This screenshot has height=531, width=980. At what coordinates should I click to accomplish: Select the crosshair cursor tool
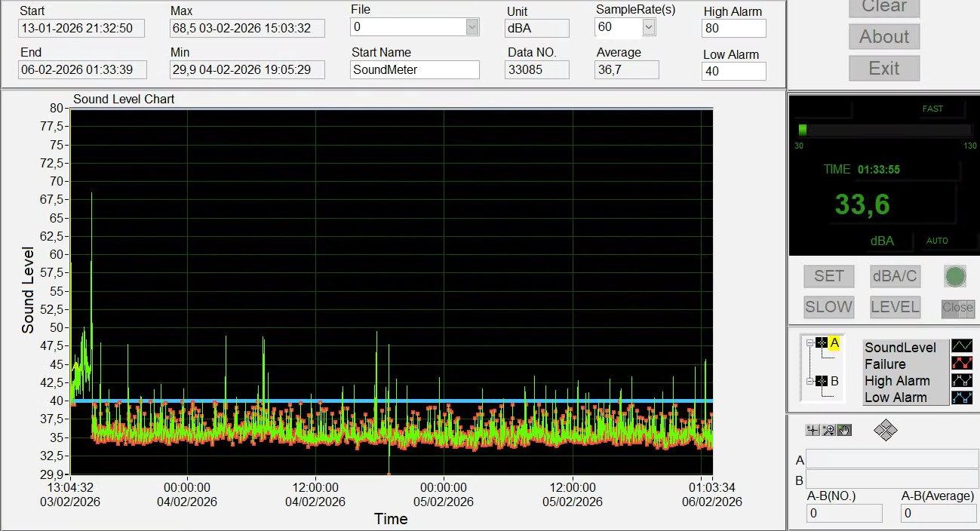click(x=813, y=430)
